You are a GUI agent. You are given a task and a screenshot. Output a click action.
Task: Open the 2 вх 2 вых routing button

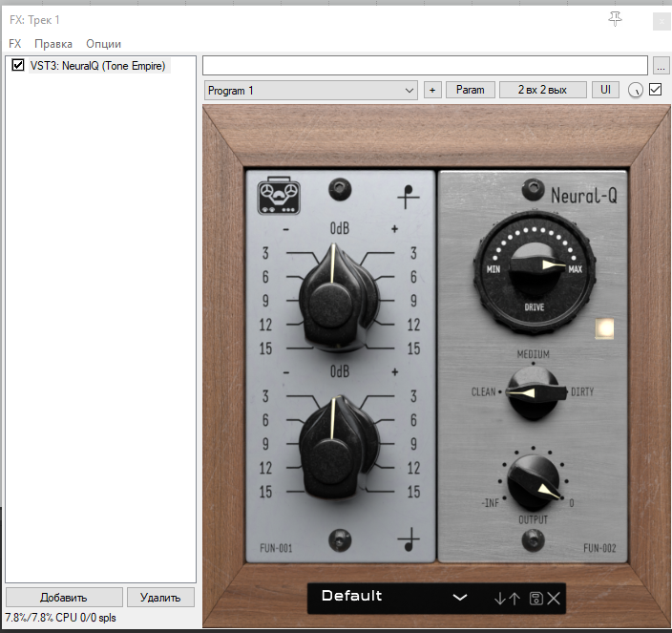542,90
